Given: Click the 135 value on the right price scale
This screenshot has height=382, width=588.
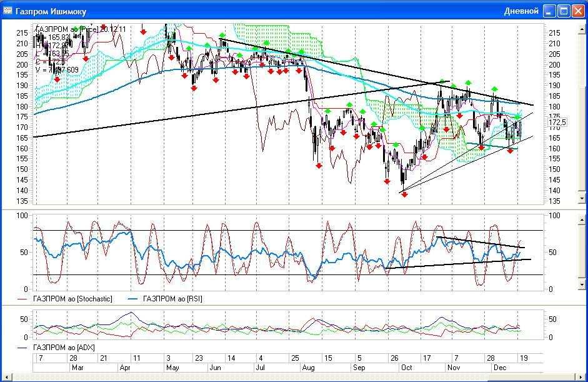Looking at the screenshot, I should pos(554,201).
